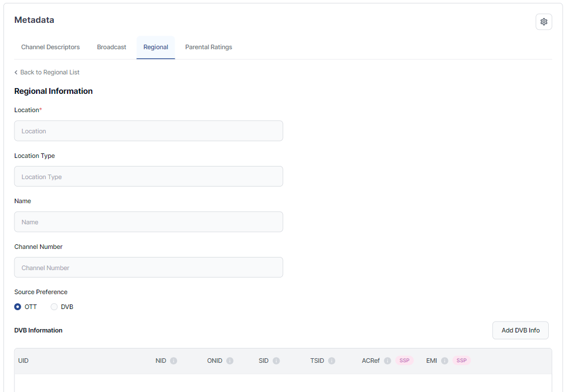Click into the Name input field
Screen dimensions: 566x392
(148, 222)
